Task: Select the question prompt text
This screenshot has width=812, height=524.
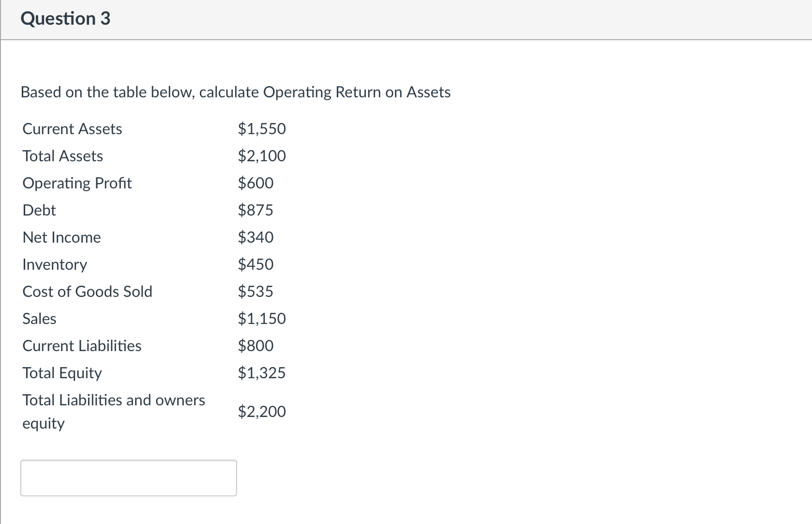Action: click(x=236, y=92)
